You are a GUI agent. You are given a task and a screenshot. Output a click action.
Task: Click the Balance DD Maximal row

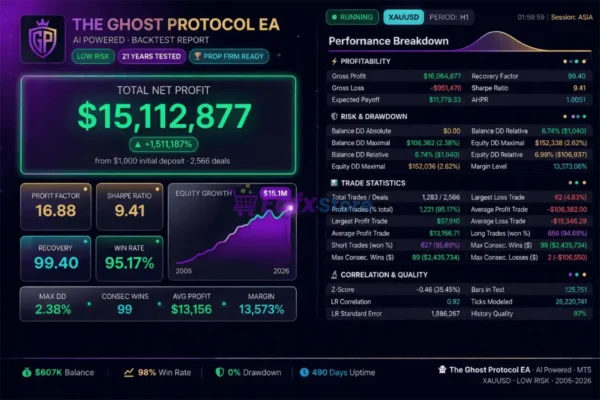pos(396,143)
